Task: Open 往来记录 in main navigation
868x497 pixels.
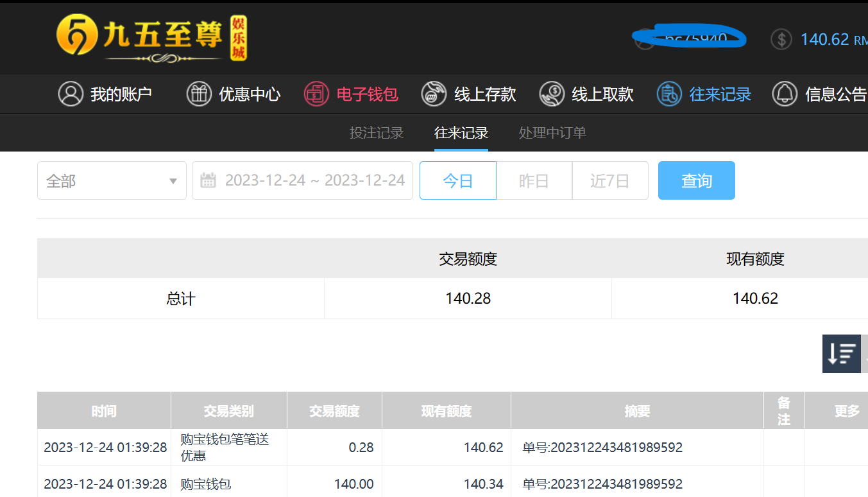Action: (704, 94)
